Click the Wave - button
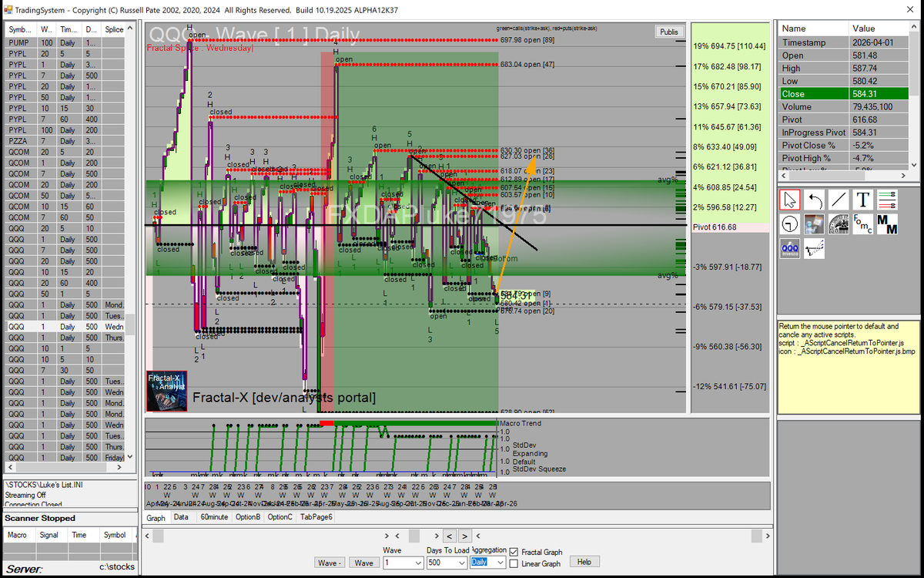The width and height of the screenshot is (924, 578). 330,563
